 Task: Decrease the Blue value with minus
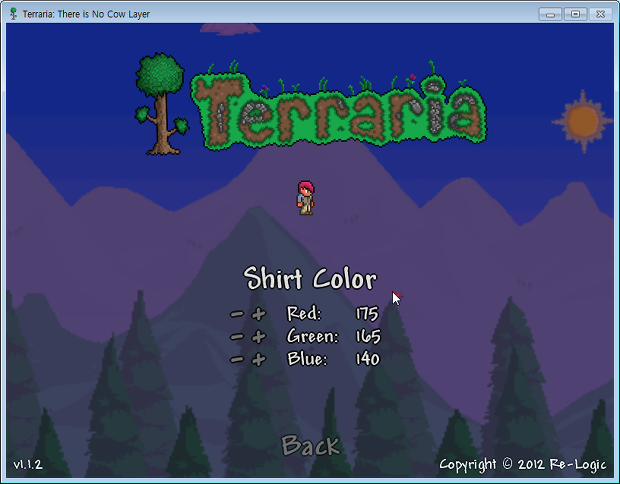[x=237, y=359]
